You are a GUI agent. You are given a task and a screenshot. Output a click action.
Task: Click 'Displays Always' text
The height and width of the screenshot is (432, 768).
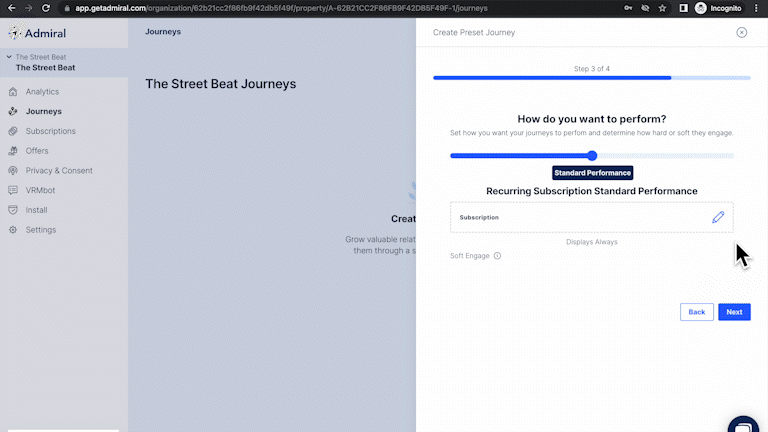(592, 242)
